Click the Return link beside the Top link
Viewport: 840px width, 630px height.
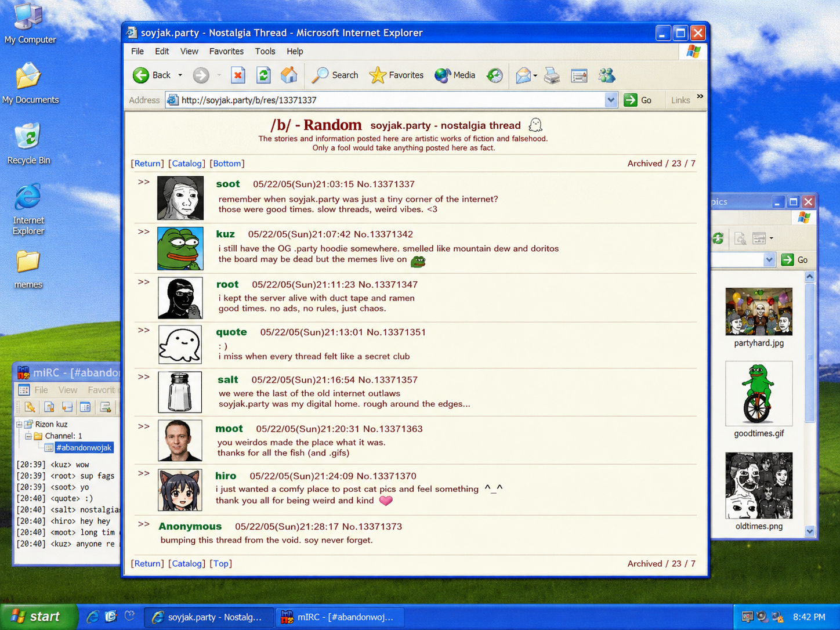coord(148,563)
